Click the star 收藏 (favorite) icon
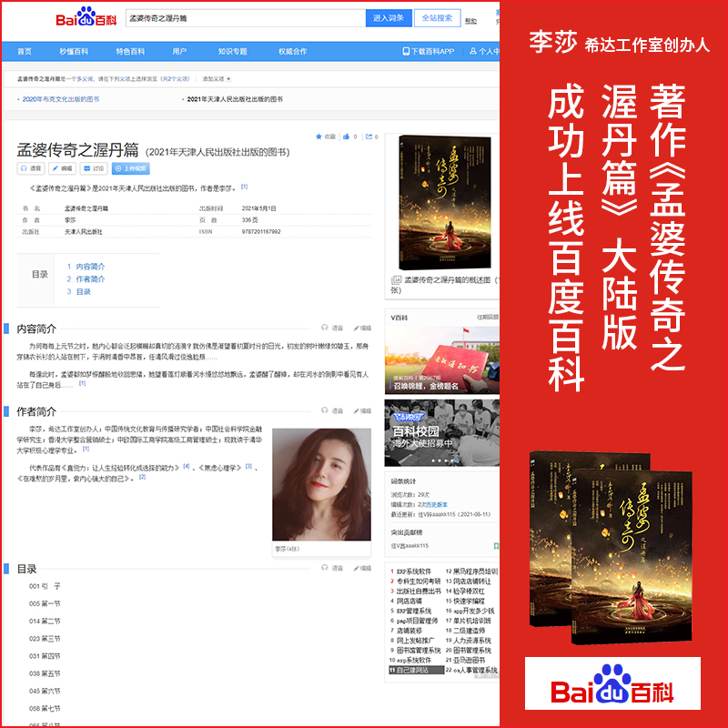728x728 pixels. 319,136
